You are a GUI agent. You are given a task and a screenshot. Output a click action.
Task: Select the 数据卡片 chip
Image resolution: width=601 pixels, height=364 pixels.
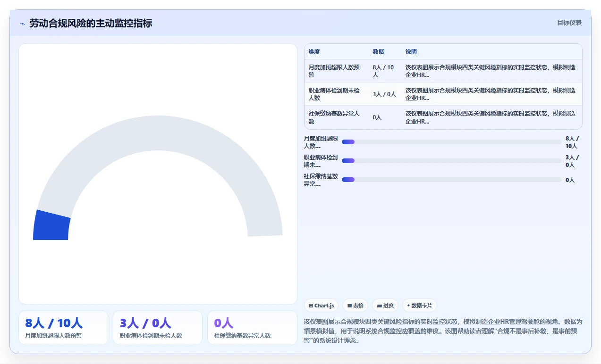pyautogui.click(x=420, y=306)
